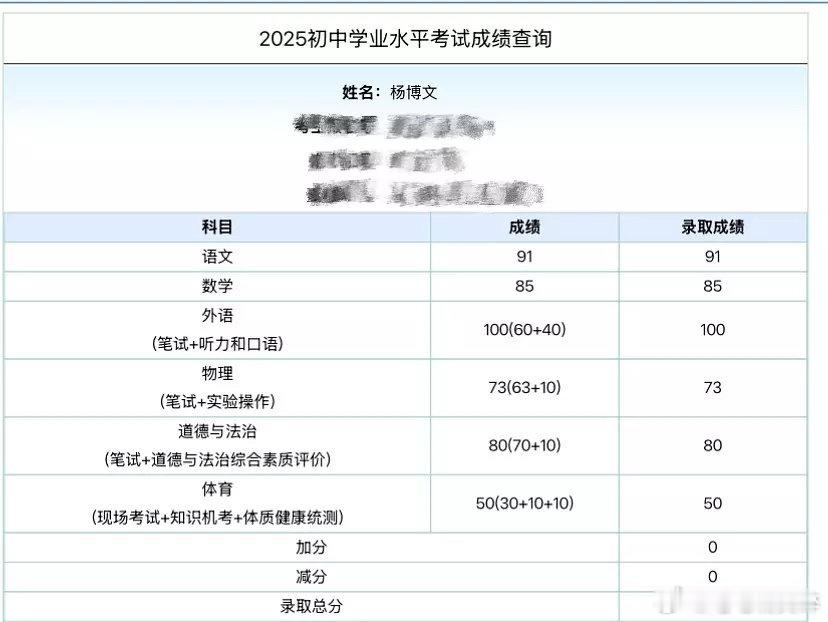The height and width of the screenshot is (622, 828).
Task: Select the 数学 subject cell
Action: tap(217, 286)
